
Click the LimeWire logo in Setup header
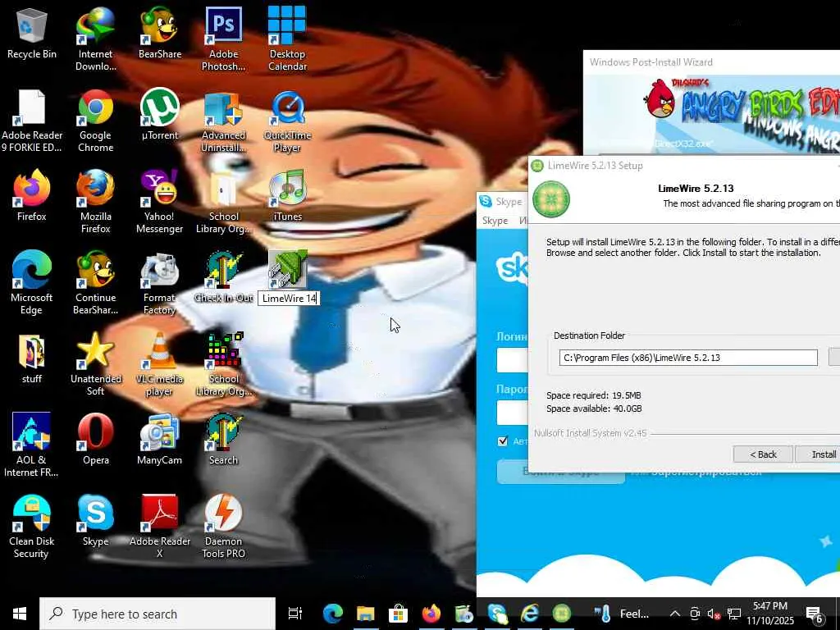551,199
